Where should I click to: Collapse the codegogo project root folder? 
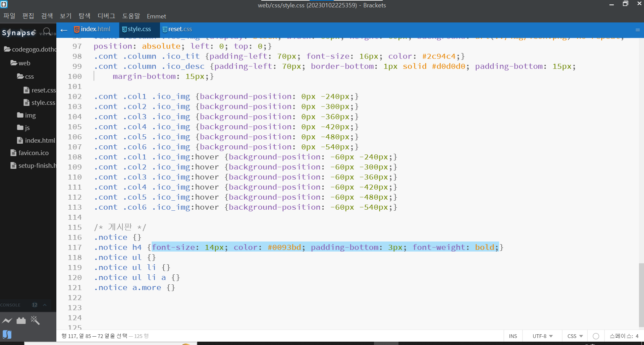[30, 49]
